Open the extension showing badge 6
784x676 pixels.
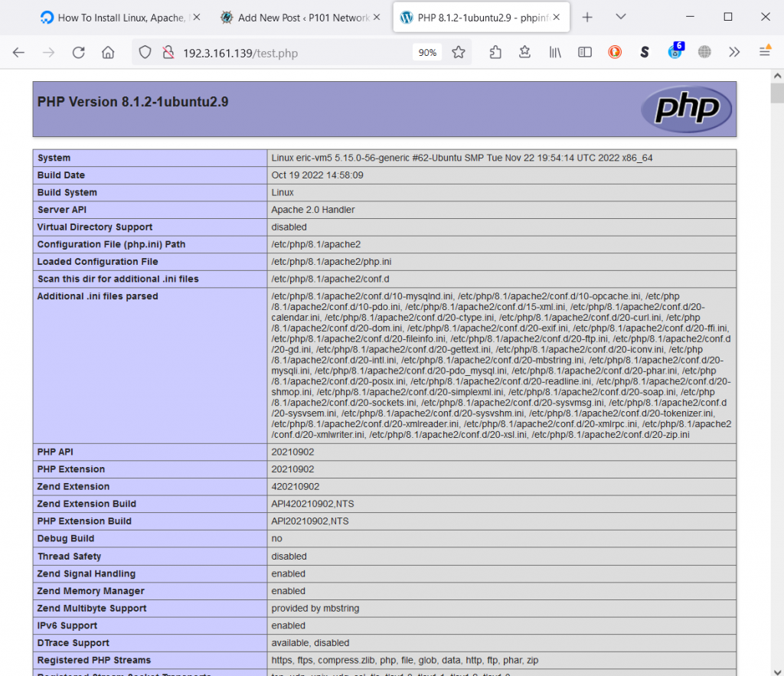675,51
